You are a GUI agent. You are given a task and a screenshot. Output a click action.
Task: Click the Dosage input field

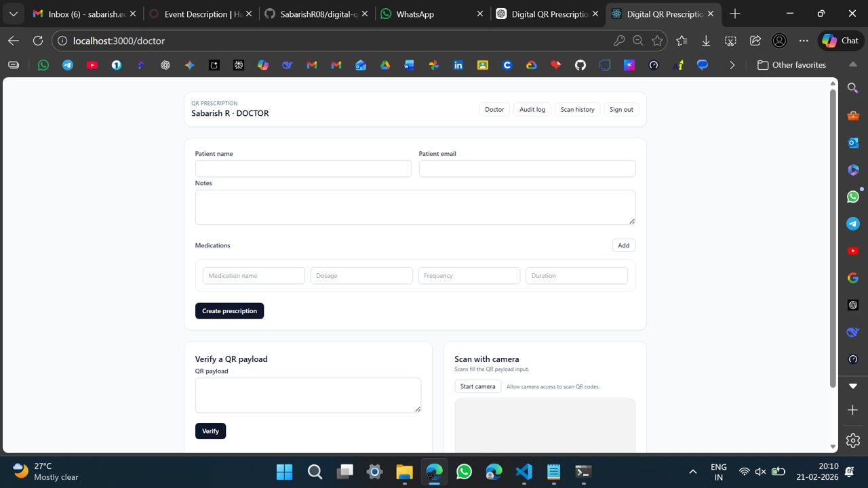[x=361, y=276]
